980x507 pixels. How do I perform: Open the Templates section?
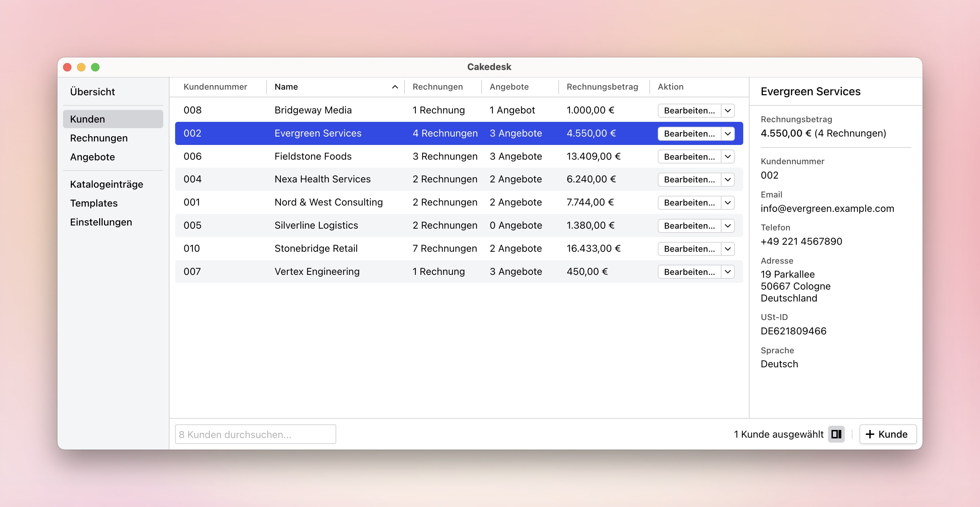tap(94, 203)
